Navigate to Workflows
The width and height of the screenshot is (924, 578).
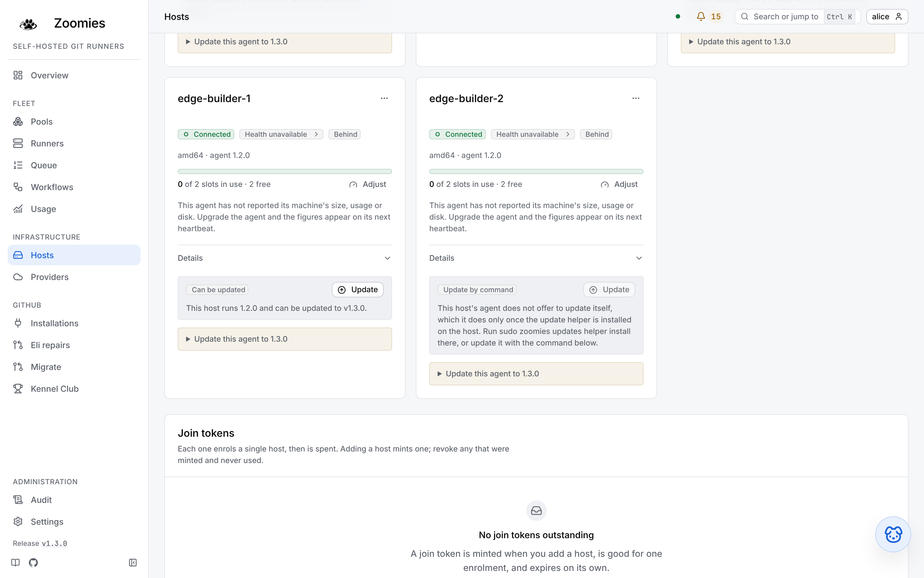(x=74, y=187)
